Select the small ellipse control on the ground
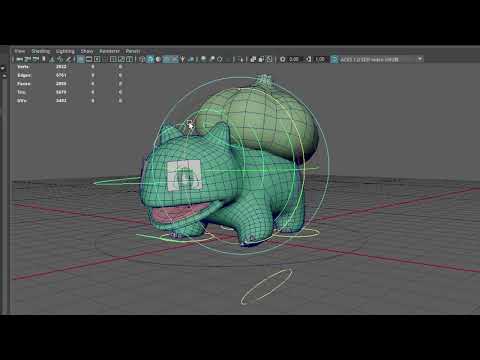The width and height of the screenshot is (480, 360). (267, 287)
